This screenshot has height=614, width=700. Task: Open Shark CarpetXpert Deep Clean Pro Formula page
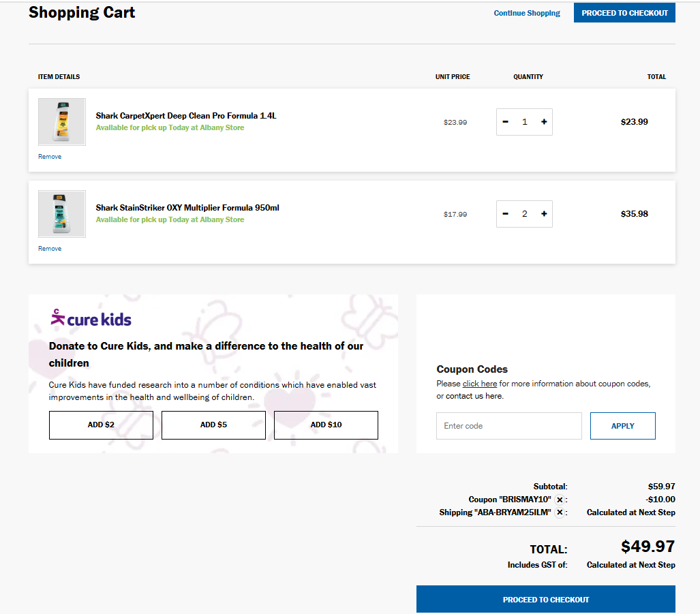[x=186, y=116]
